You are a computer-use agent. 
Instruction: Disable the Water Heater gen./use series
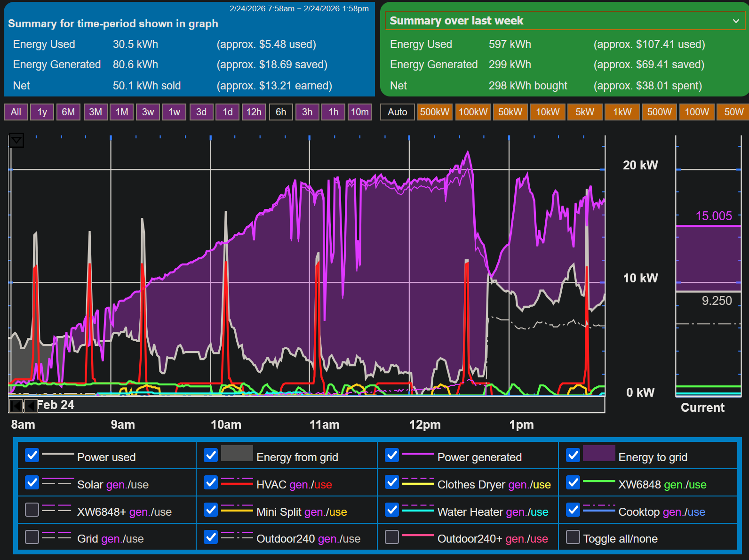coord(392,510)
